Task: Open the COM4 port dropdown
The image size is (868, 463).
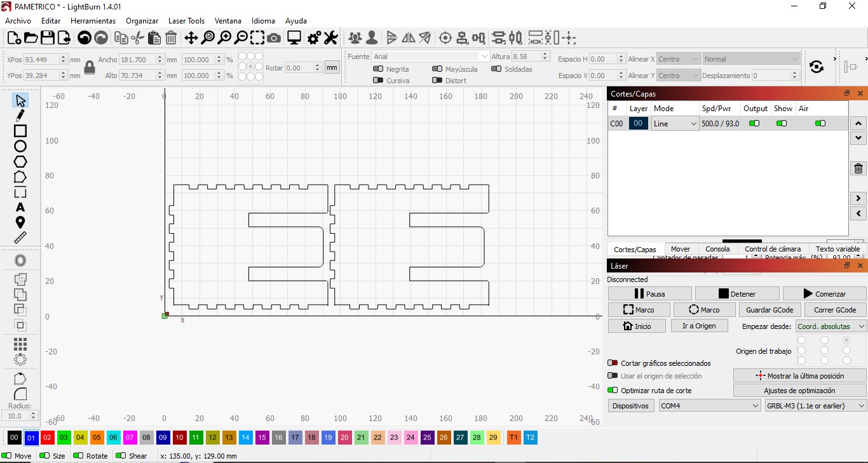Action: 709,405
